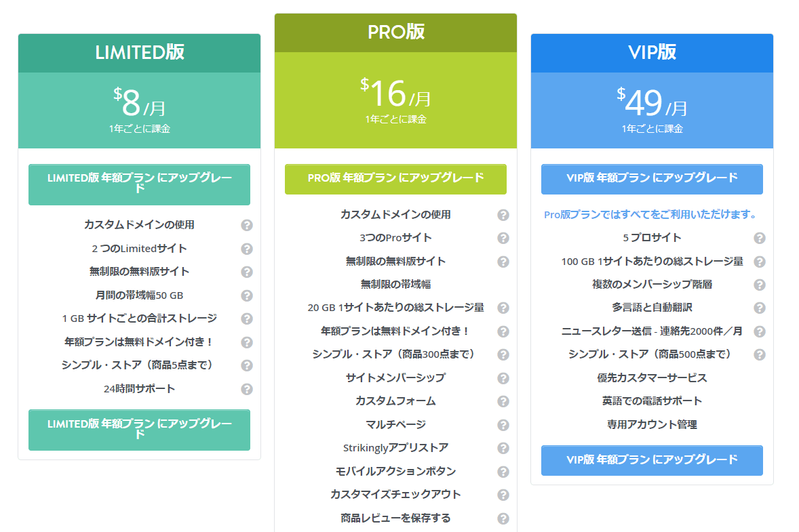799x532 pixels.
Task: Open help tooltip for カスタムドメインの使用 in LIMITED版
Action: click(x=247, y=225)
